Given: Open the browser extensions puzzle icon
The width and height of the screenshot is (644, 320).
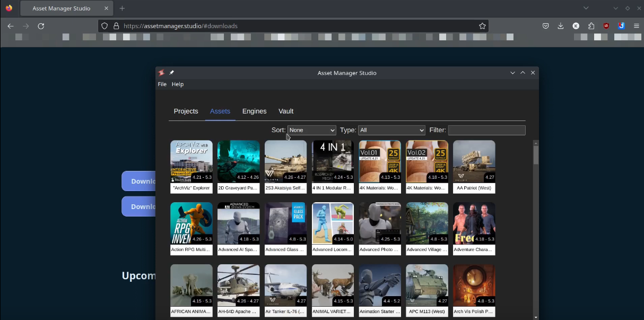Looking at the screenshot, I should (x=591, y=26).
